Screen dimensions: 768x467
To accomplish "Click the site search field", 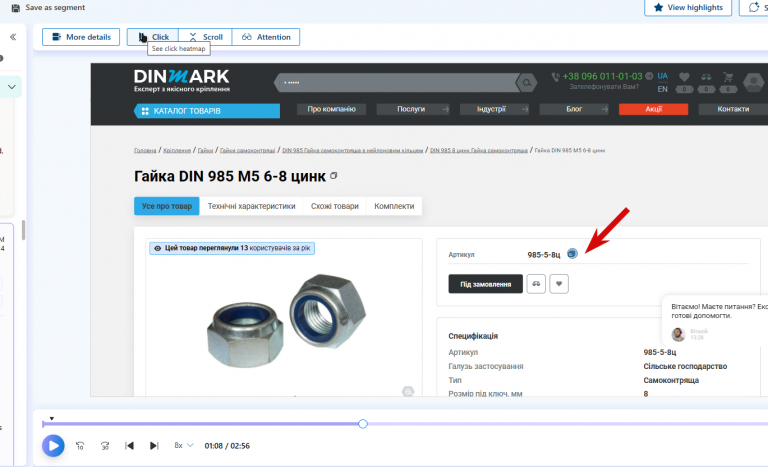I will point(396,83).
